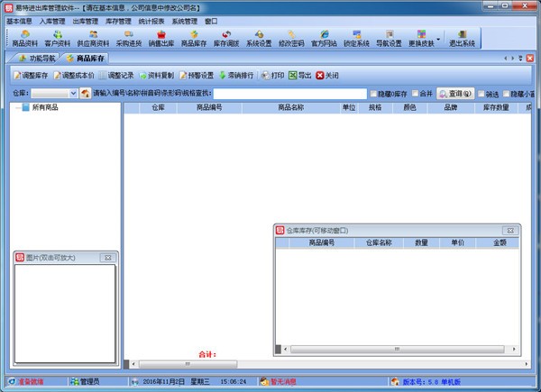Open 采购进货 from the toolbar

coord(129,38)
